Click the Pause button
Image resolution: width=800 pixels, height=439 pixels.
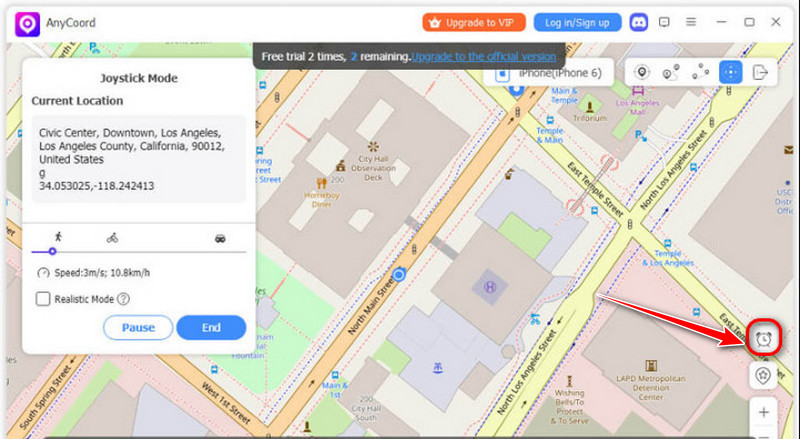tap(138, 327)
